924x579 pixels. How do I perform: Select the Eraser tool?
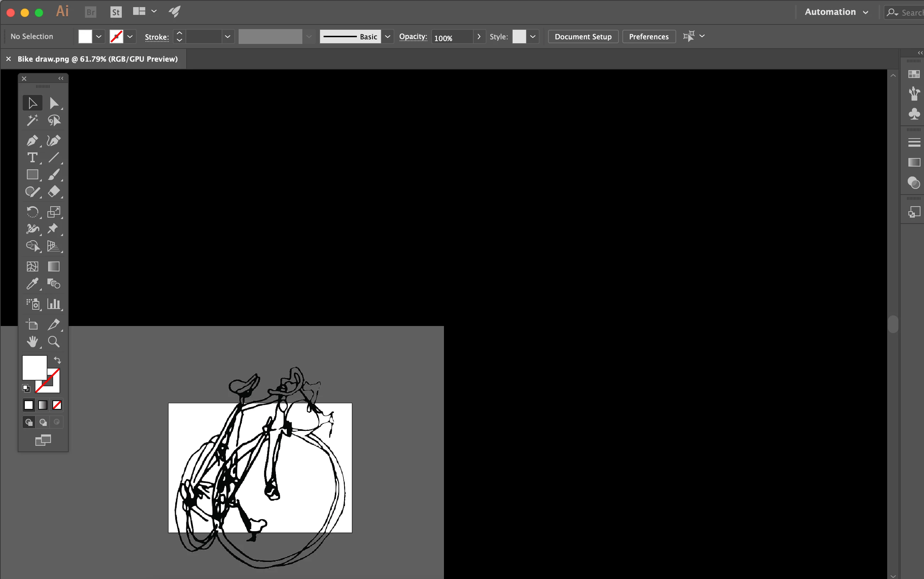(x=53, y=191)
